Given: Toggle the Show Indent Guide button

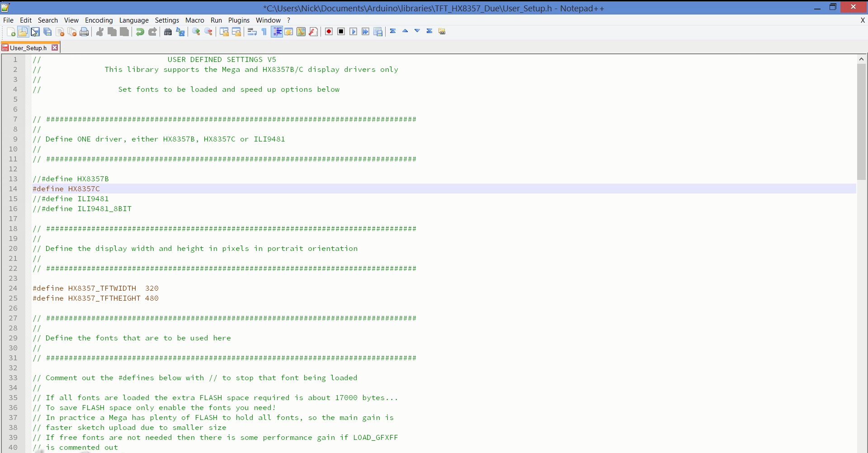Looking at the screenshot, I should pyautogui.click(x=277, y=32).
